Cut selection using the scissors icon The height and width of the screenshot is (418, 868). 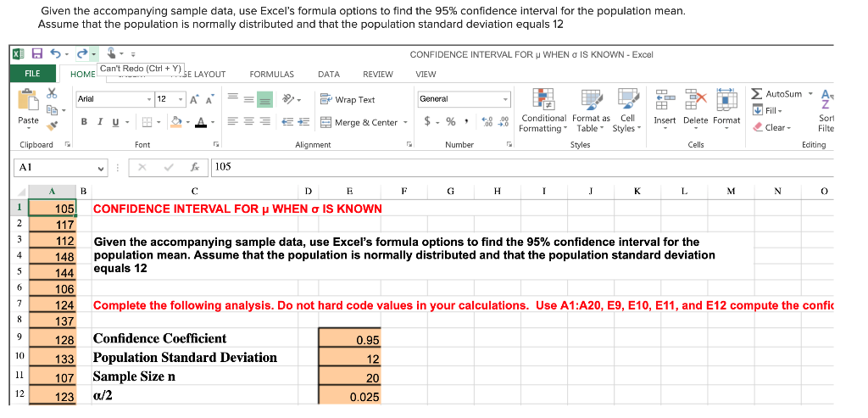[52, 93]
